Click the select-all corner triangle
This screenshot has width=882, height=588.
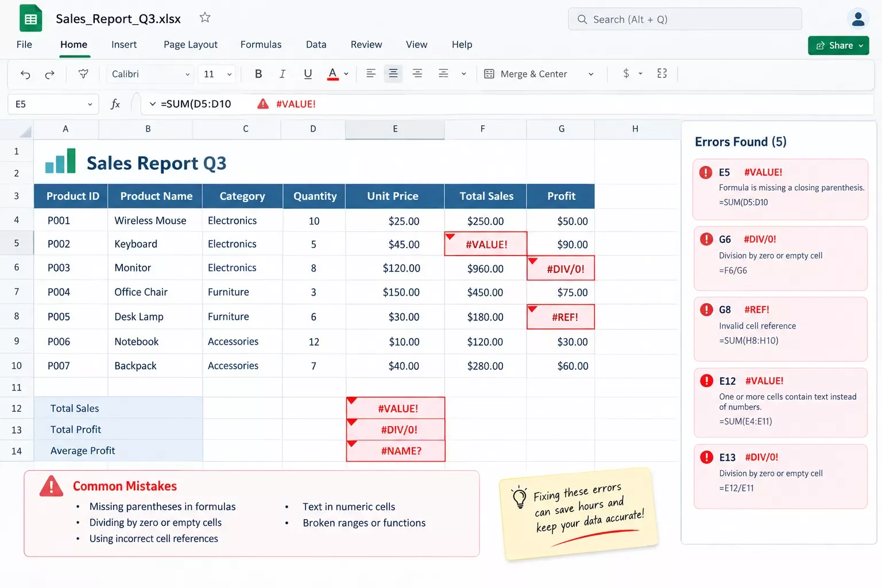click(x=25, y=132)
